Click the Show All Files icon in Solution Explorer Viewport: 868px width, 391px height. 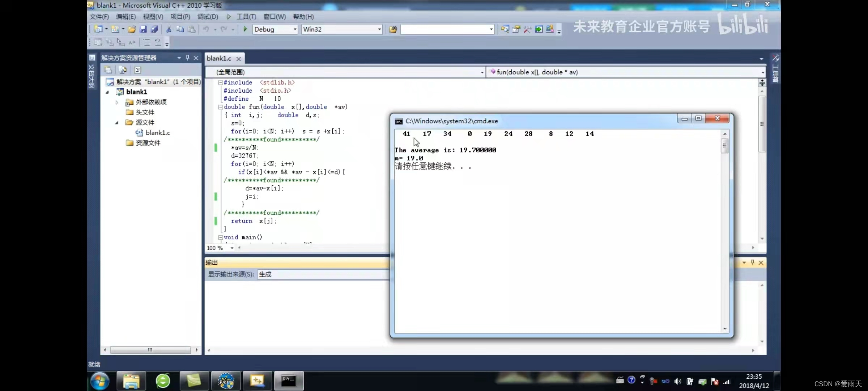pyautogui.click(x=123, y=70)
